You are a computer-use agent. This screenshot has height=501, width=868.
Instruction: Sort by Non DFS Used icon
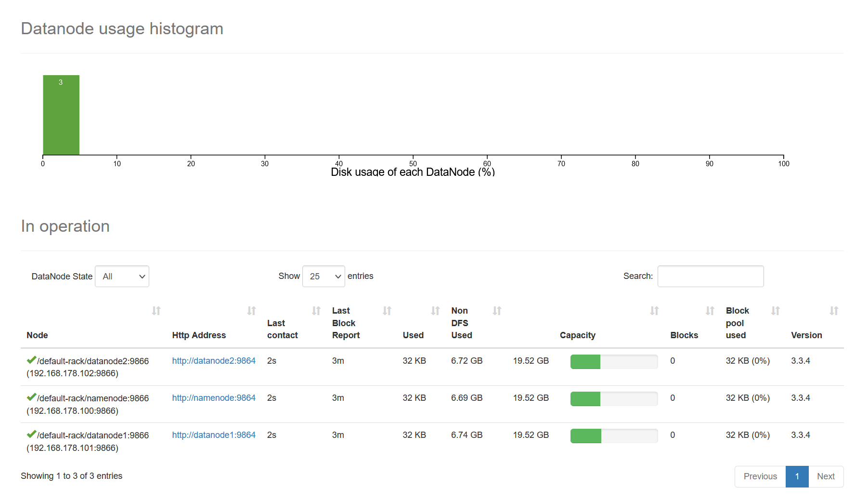[x=497, y=311]
